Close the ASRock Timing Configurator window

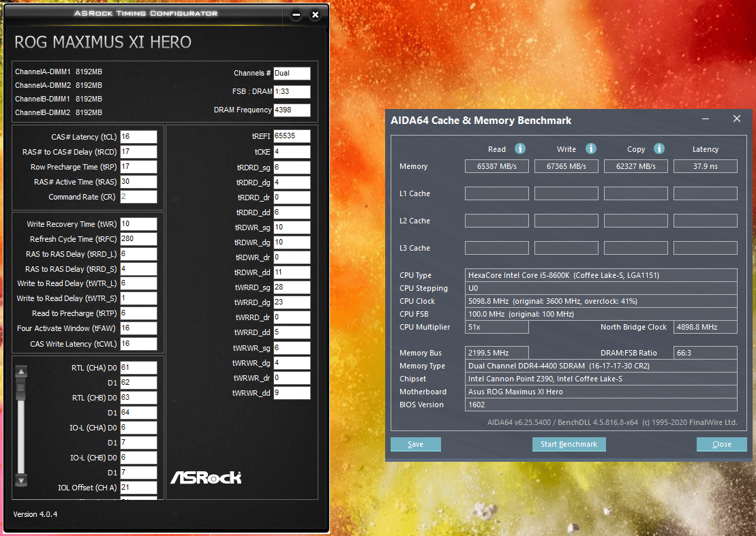coord(316,15)
